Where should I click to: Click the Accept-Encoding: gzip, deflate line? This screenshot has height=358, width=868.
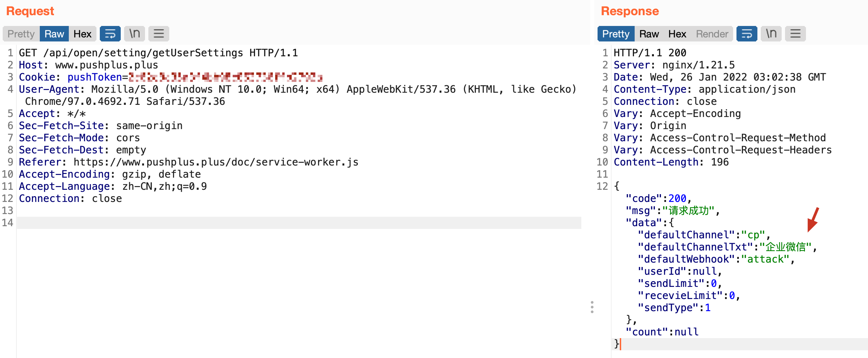(110, 174)
